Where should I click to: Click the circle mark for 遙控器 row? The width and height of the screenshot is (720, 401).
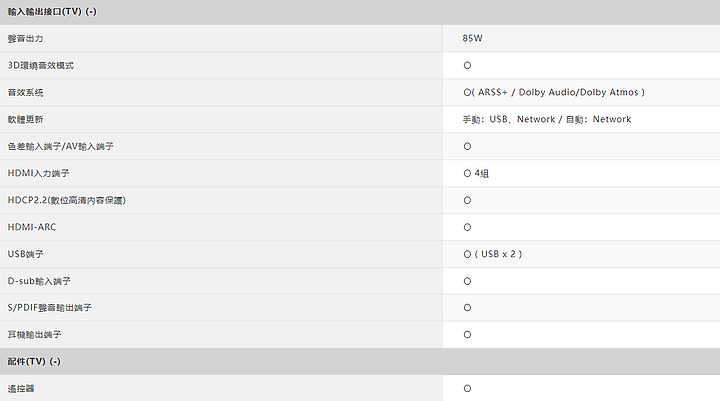point(467,389)
